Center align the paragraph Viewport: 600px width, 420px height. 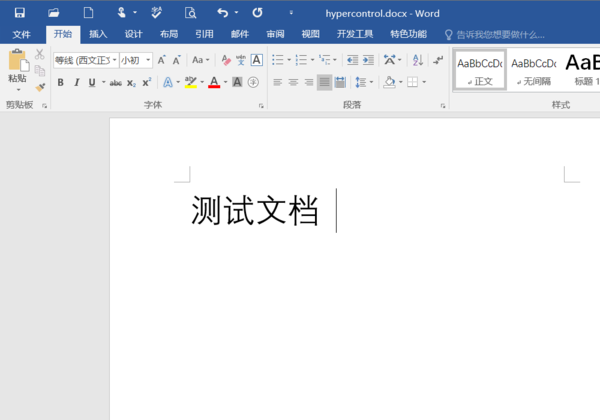pos(293,82)
